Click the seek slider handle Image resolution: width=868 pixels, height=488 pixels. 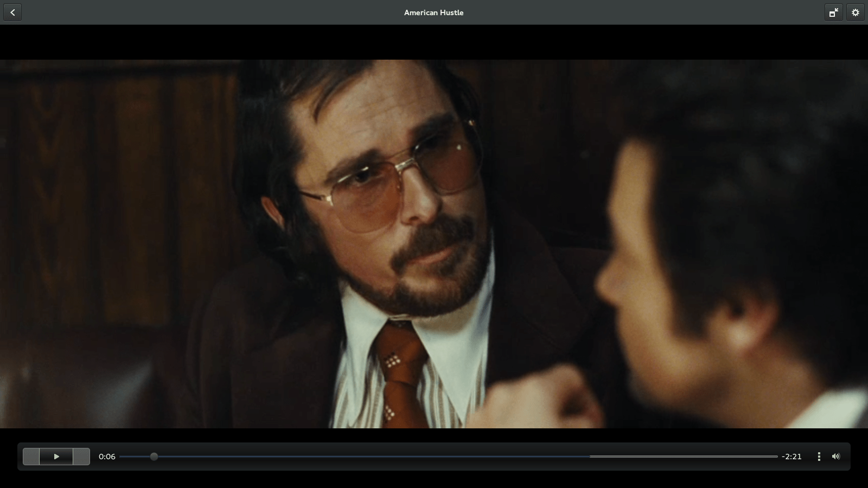(x=154, y=457)
